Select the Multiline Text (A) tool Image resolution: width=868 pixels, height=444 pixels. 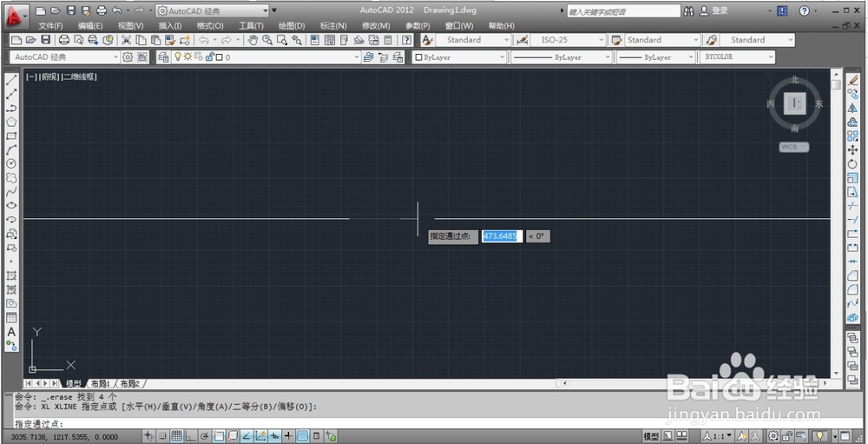11,331
